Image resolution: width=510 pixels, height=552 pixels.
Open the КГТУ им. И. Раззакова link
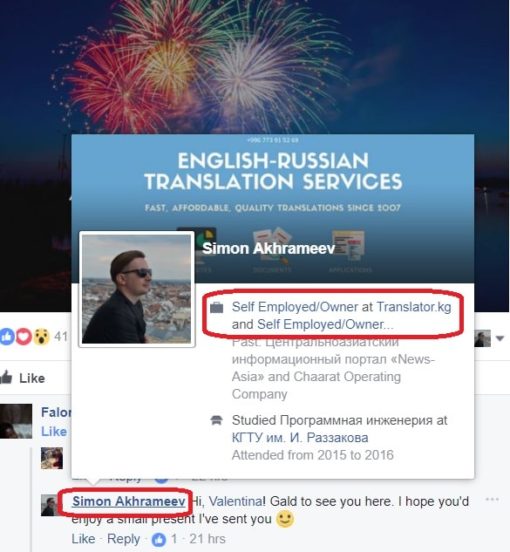[300, 438]
